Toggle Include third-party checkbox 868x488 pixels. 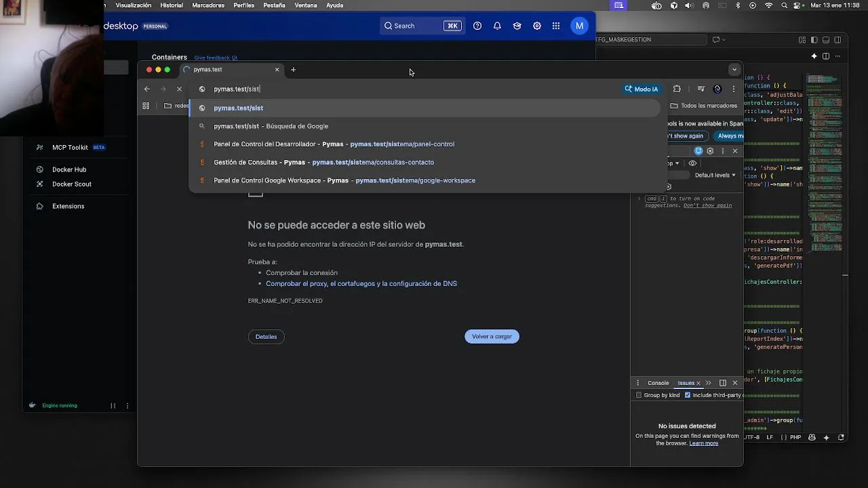[x=688, y=395]
